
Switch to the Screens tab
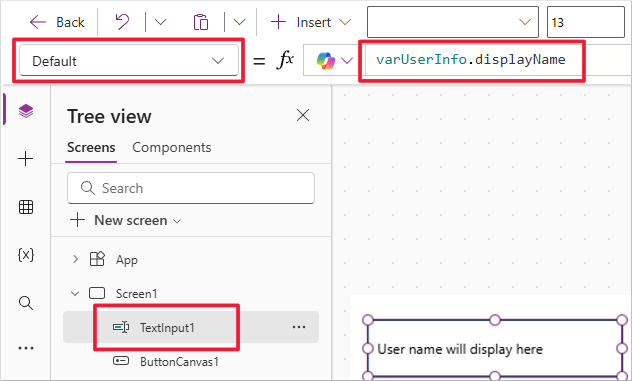(91, 148)
